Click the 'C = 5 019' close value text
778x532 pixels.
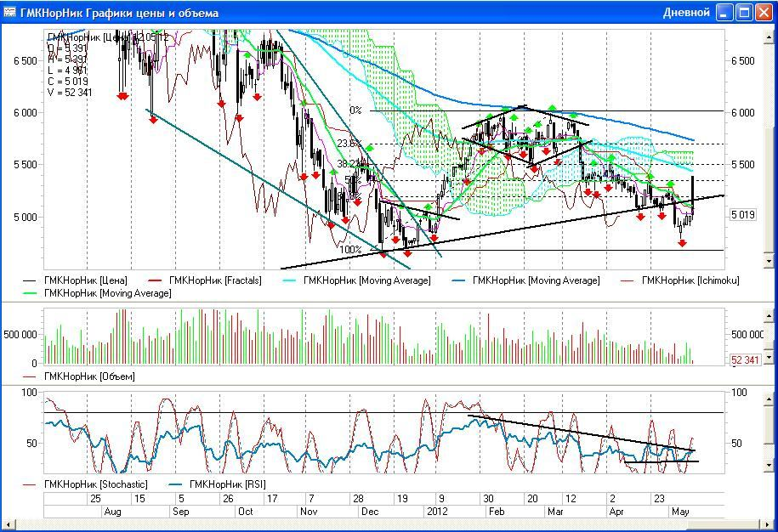(68, 82)
